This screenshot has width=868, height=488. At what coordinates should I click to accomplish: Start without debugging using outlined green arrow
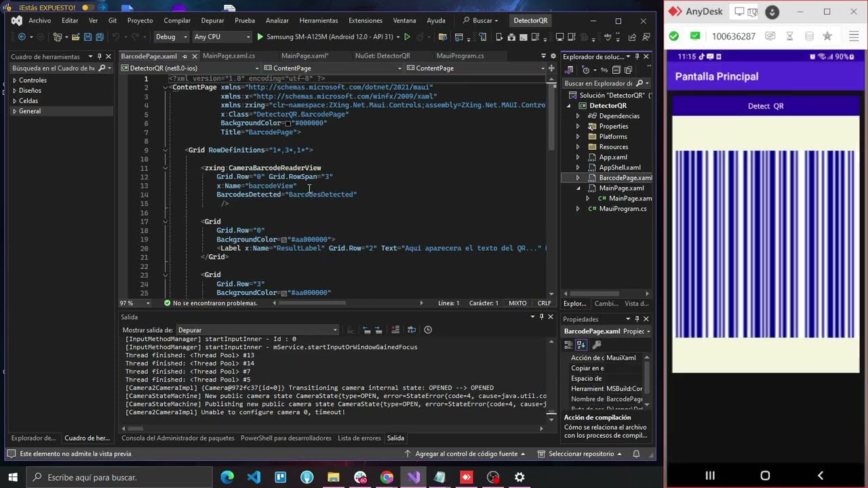[x=407, y=37]
